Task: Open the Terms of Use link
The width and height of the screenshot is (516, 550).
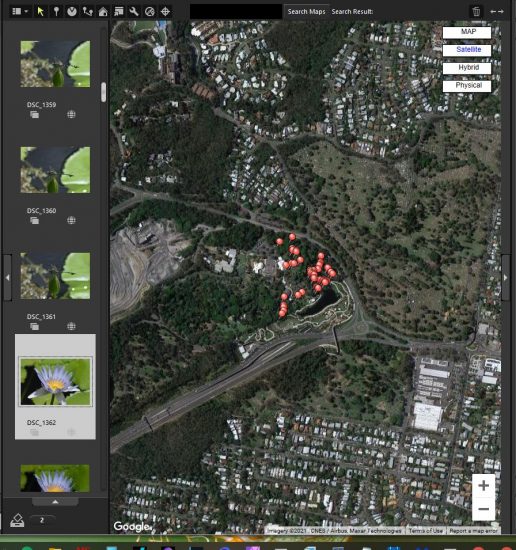Action: point(426,531)
